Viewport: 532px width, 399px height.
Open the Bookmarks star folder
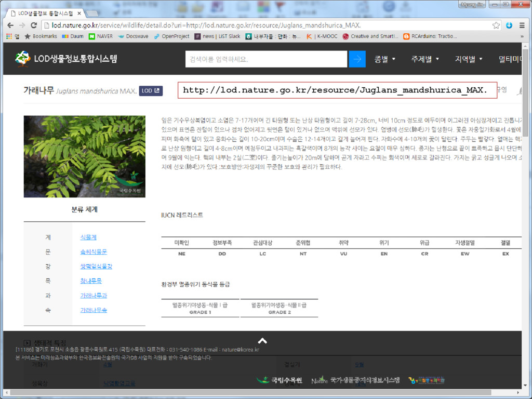[x=41, y=36]
